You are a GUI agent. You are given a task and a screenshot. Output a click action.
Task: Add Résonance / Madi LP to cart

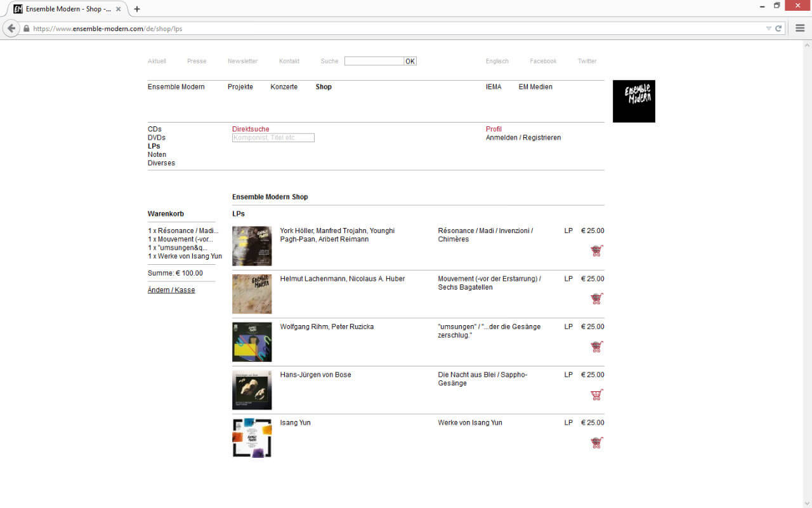tap(596, 250)
